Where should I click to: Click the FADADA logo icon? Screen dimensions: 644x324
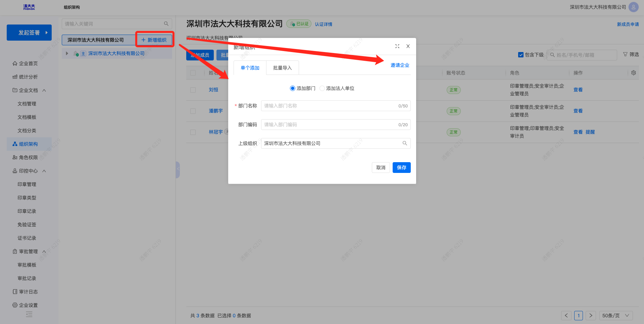[x=29, y=7]
